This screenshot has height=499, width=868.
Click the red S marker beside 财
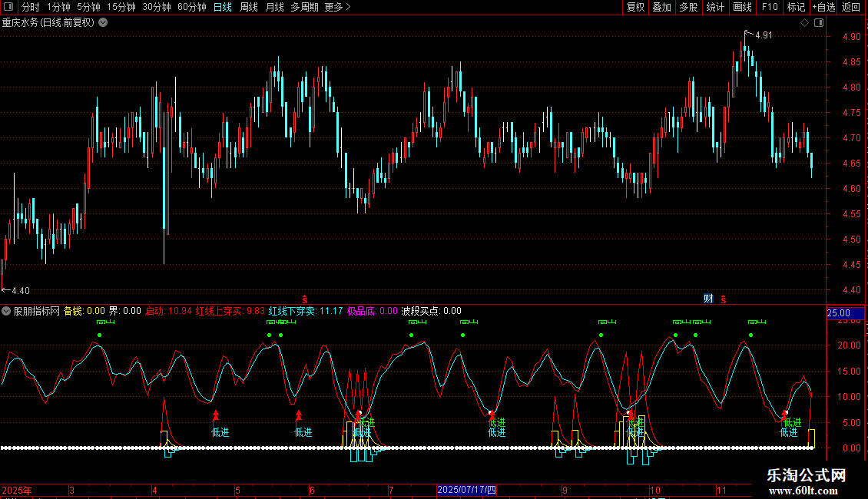pyautogui.click(x=723, y=299)
